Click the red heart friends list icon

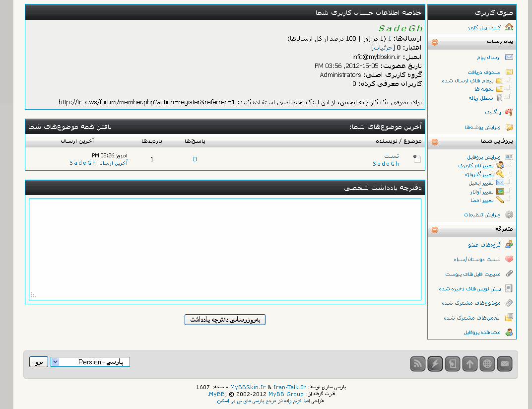[x=509, y=259]
